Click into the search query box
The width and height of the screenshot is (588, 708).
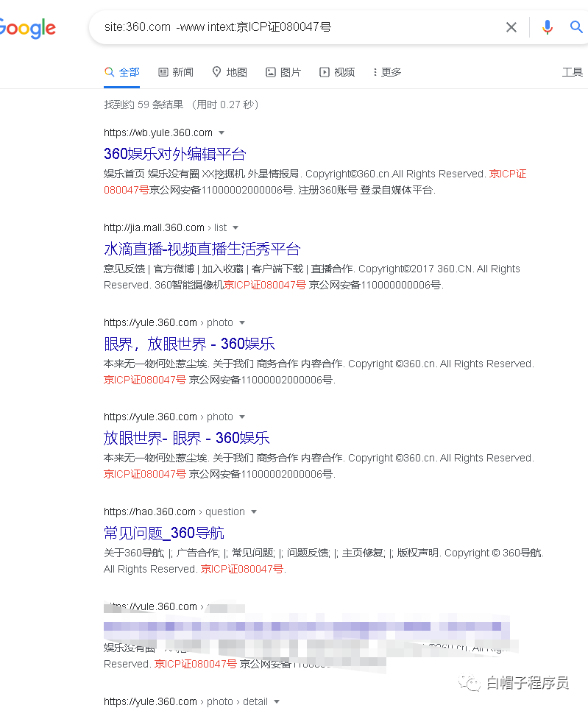[x=298, y=27]
